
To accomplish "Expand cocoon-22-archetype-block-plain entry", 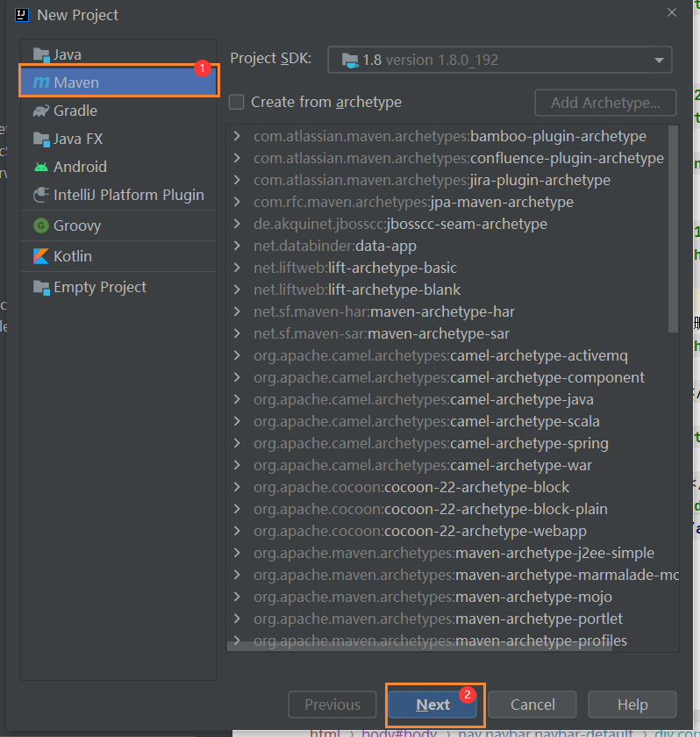I will (x=237, y=509).
